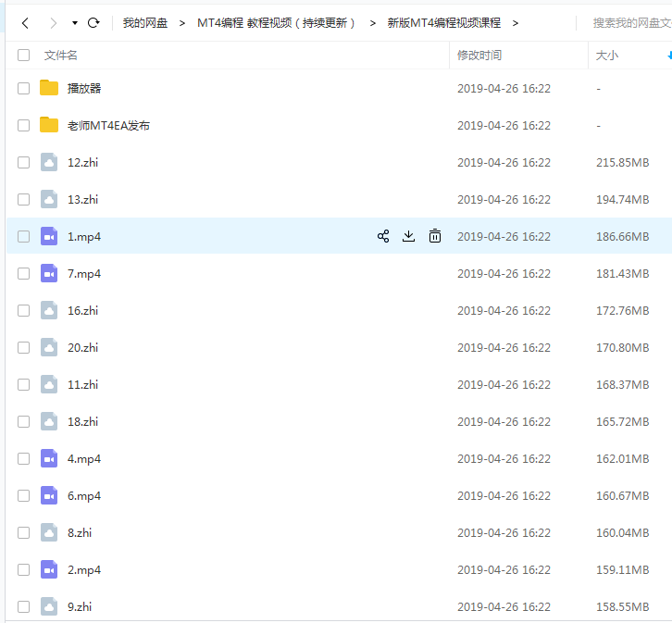Select the 13.zhi file name

(82, 200)
